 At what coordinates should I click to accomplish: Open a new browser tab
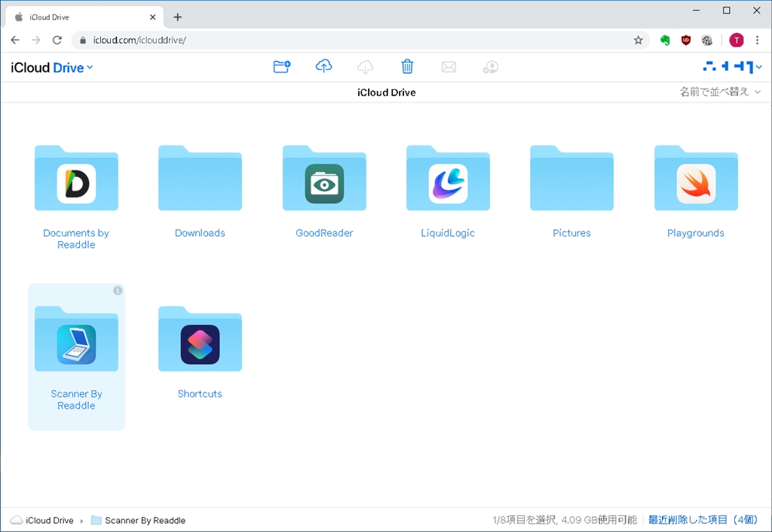coord(178,17)
